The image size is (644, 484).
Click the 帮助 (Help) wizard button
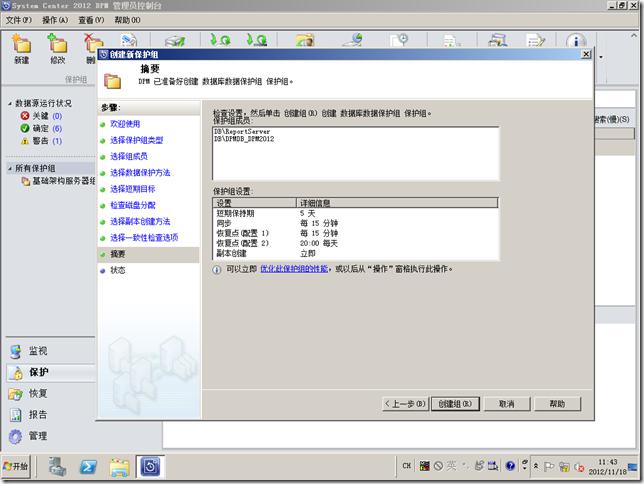(x=557, y=404)
